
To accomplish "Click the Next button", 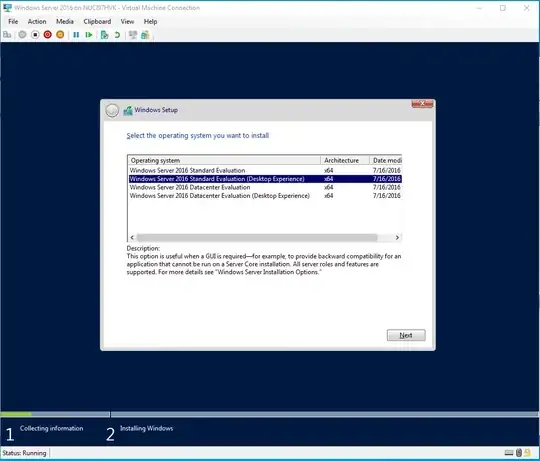I will pos(406,335).
